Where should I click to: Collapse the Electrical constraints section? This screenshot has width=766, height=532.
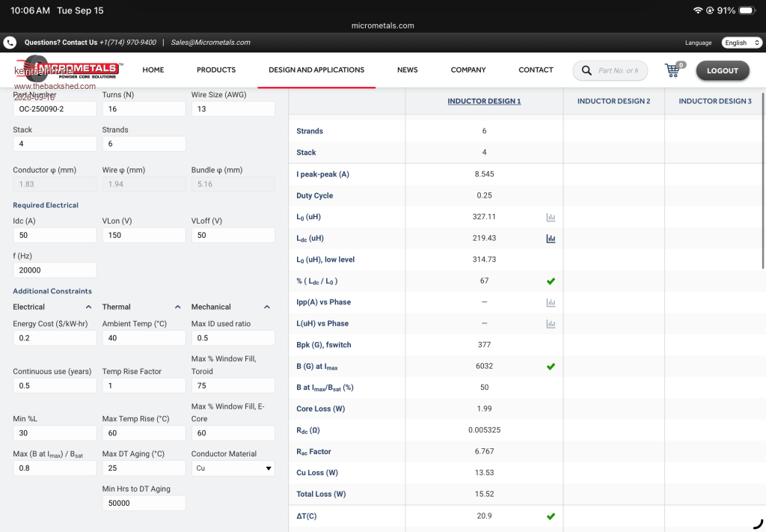(88, 307)
